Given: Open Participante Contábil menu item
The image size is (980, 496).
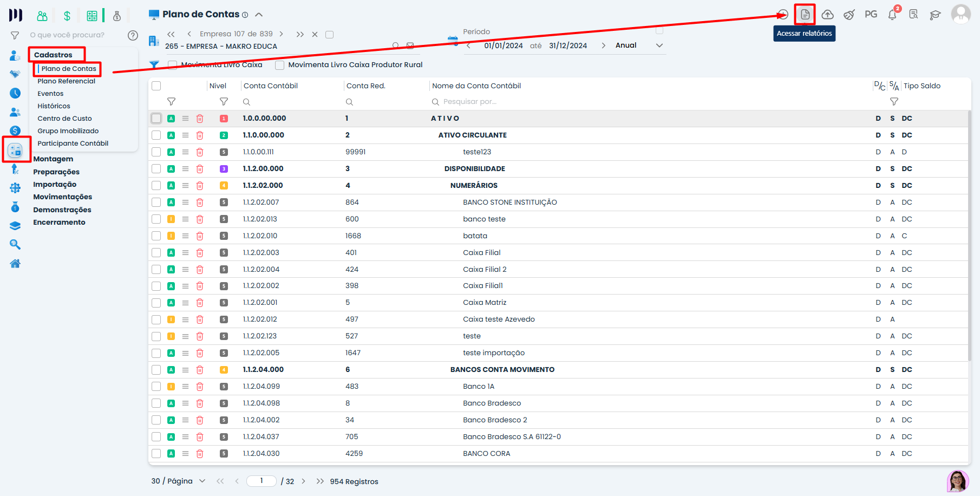Looking at the screenshot, I should click(x=73, y=143).
